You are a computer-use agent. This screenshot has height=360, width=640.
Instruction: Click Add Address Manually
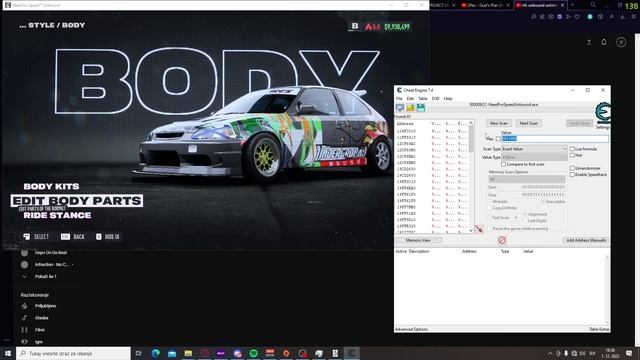[586, 240]
